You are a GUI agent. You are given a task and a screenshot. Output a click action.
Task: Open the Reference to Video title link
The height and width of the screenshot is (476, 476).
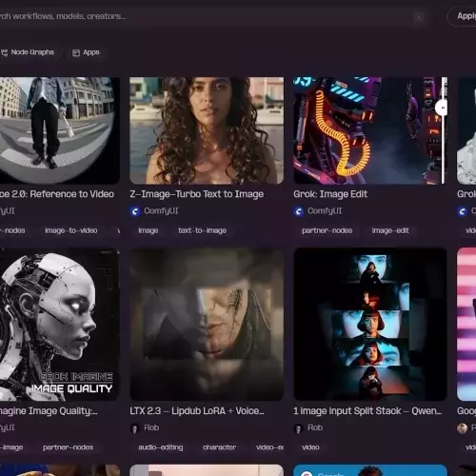[x=57, y=194]
